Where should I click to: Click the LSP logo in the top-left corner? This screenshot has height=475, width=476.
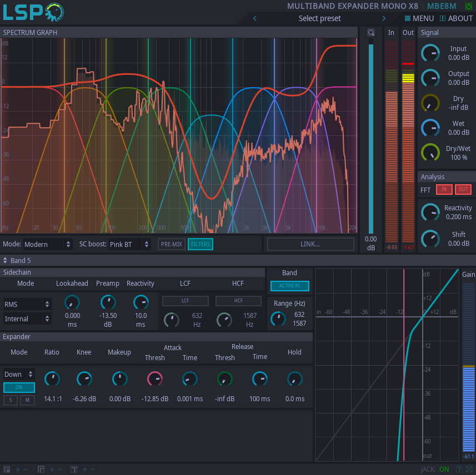tap(33, 12)
